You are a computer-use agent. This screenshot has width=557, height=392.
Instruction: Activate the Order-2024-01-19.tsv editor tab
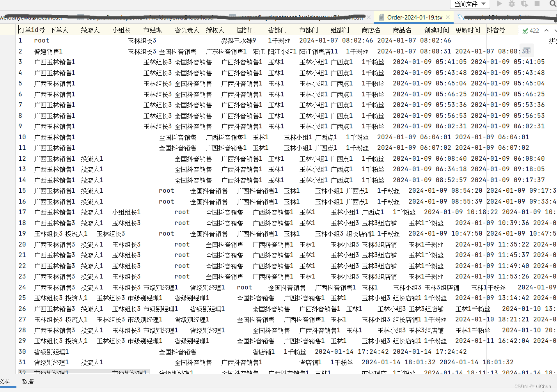pos(415,17)
